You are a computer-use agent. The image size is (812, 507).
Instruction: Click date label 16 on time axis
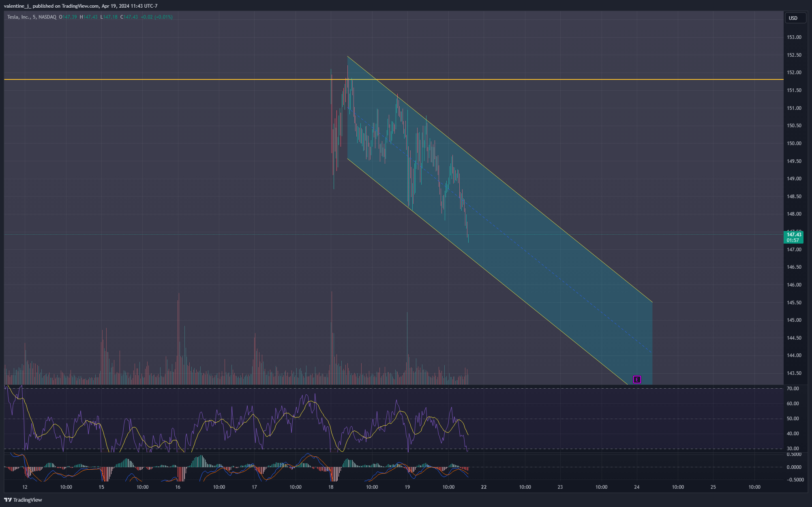178,487
